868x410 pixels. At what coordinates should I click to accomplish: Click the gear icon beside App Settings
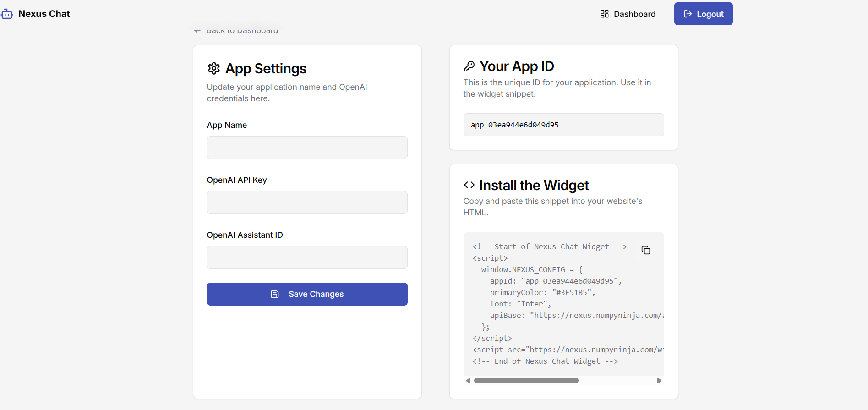[214, 68]
